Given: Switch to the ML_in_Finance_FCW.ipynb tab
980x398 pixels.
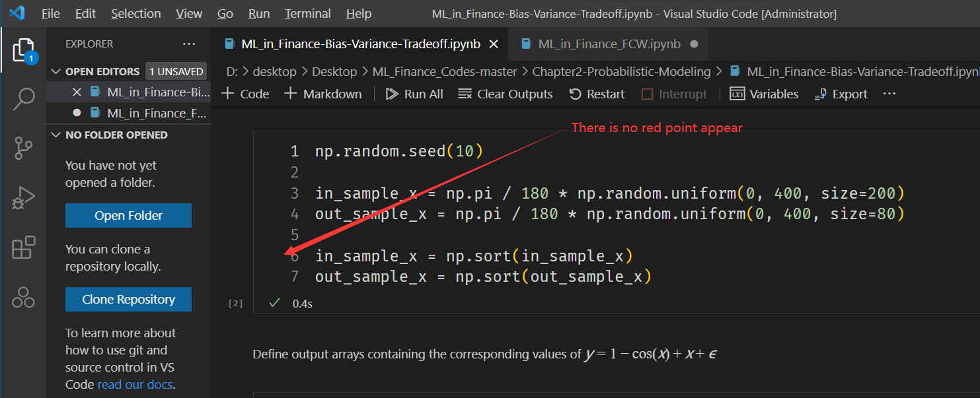Looking at the screenshot, I should coord(608,44).
